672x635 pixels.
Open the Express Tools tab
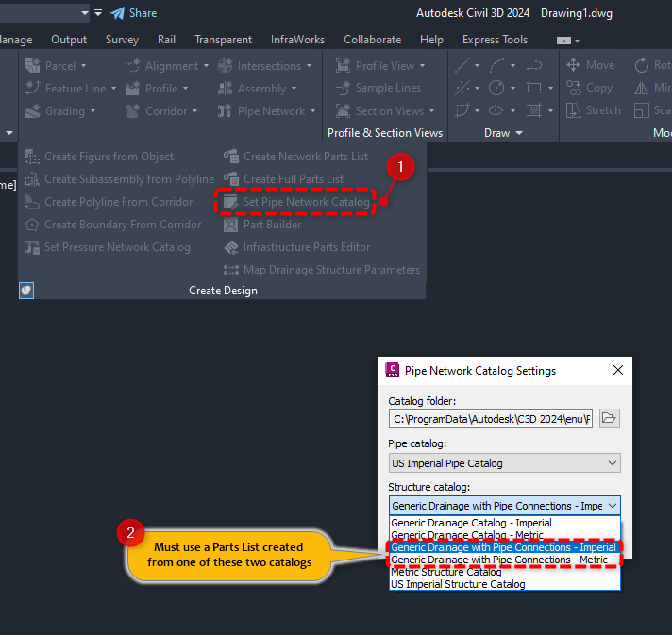click(495, 40)
